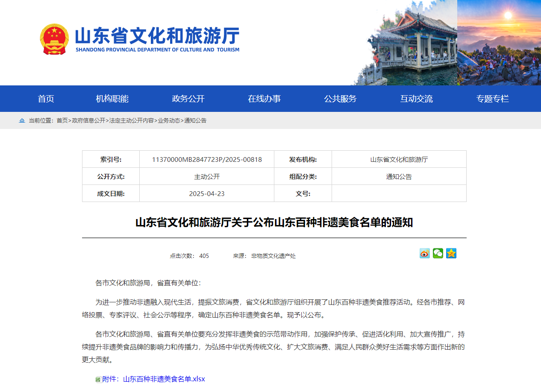Click the 成文日期 label cell
This screenshot has width=541, height=392.
(x=111, y=194)
